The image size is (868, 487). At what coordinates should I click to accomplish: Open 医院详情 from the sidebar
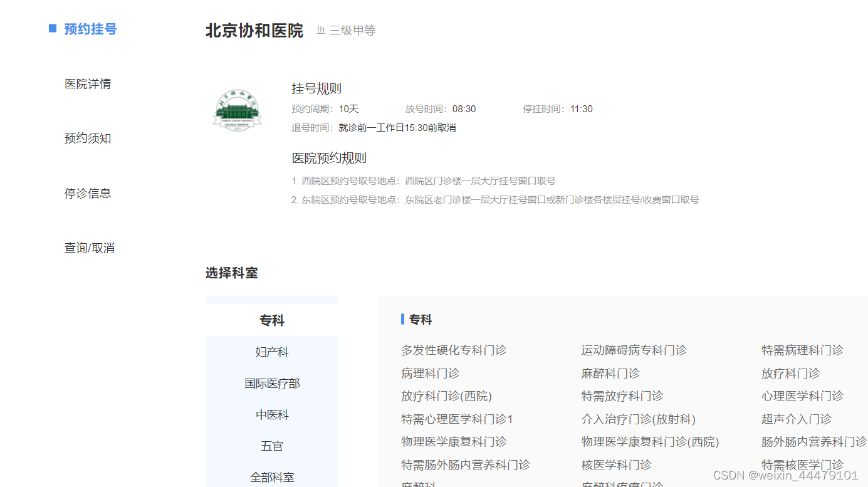88,83
